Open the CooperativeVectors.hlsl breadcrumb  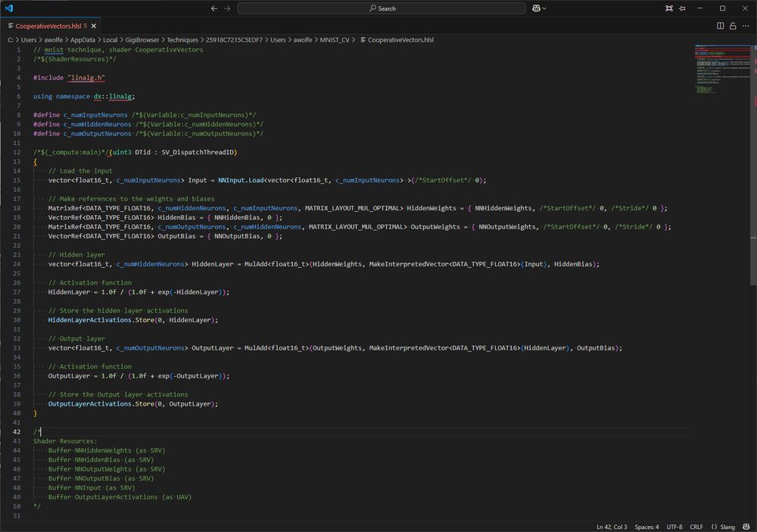pyautogui.click(x=397, y=39)
